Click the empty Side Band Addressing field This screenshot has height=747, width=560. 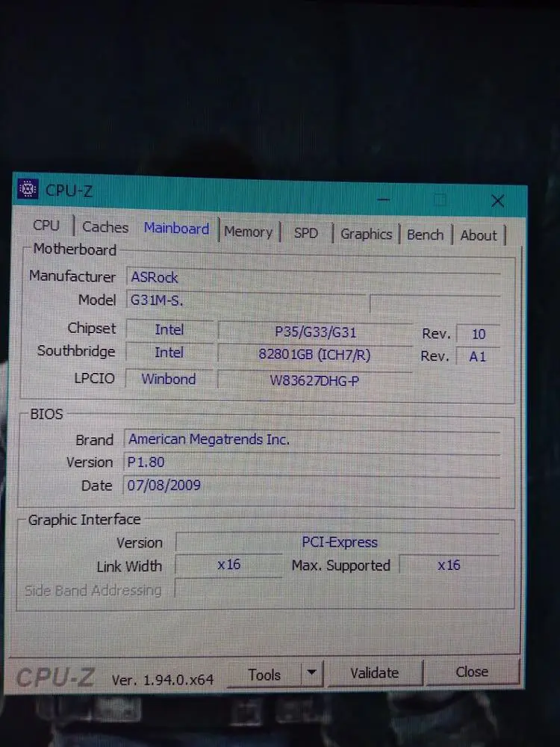click(x=228, y=589)
